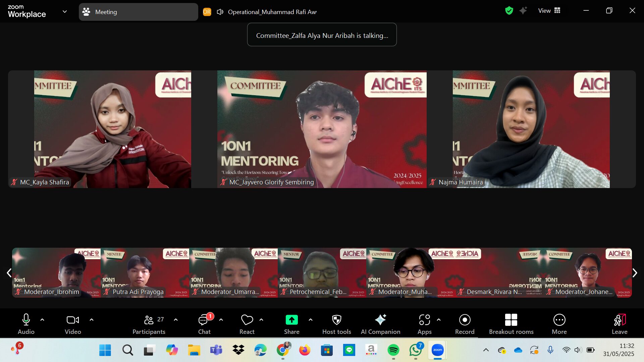This screenshot has height=362, width=644.
Task: Open the Apps panel
Action: click(424, 324)
